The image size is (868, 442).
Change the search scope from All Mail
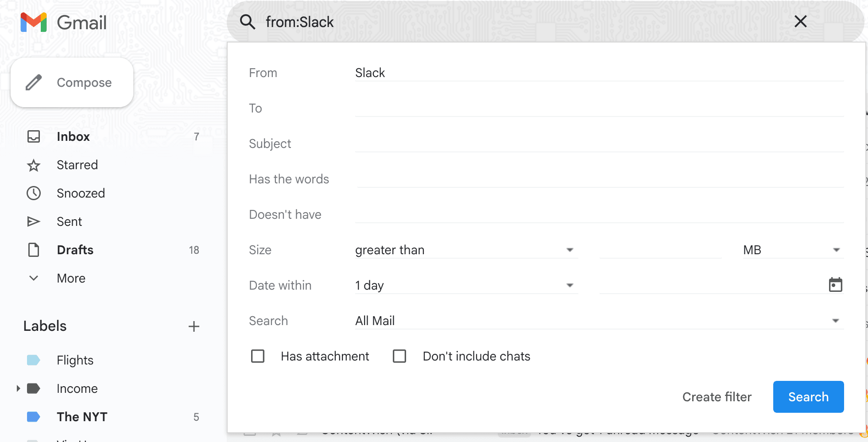[x=835, y=320]
